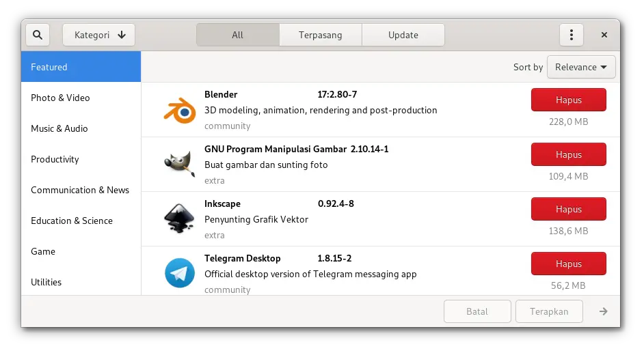Click the 138,6 MB size label
Image resolution: width=644 pixels, height=353 pixels.
tap(568, 231)
